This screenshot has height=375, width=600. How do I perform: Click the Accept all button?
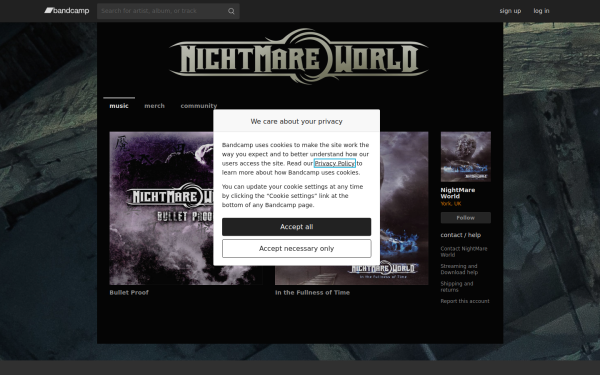pos(297,227)
